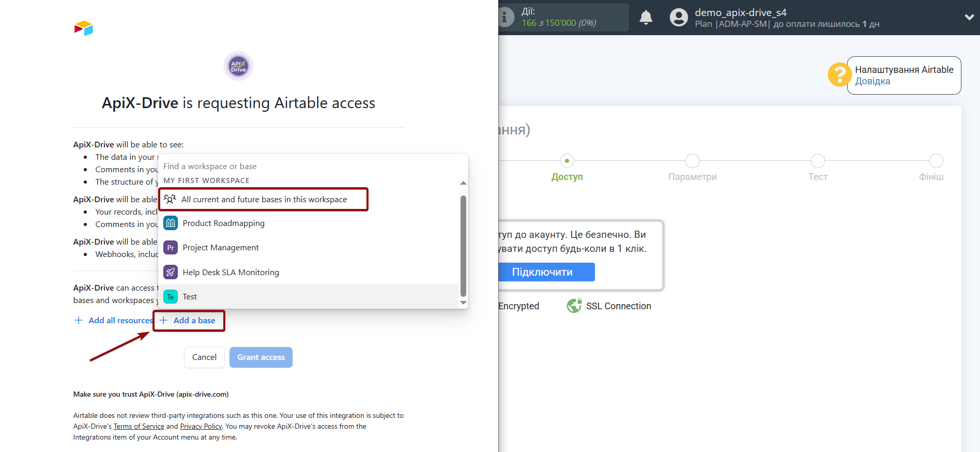The width and height of the screenshot is (980, 452).
Task: Click the Product Roadmapping base icon
Action: click(171, 223)
